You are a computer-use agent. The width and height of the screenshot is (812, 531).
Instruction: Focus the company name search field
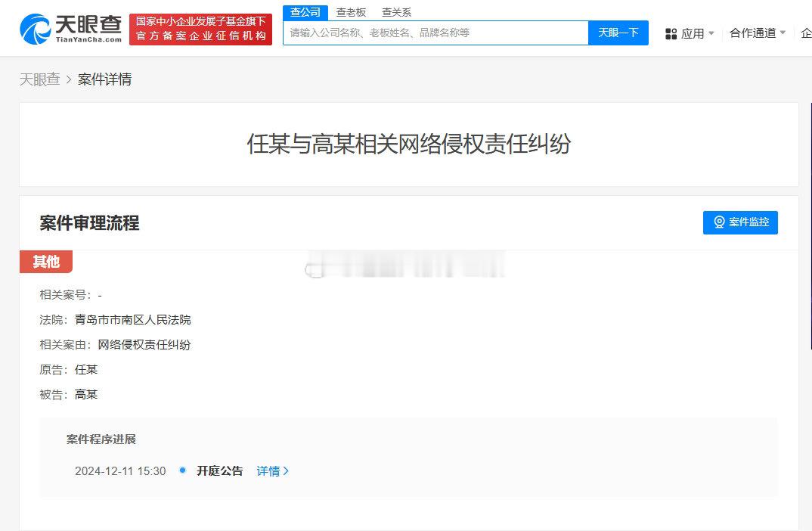click(435, 33)
